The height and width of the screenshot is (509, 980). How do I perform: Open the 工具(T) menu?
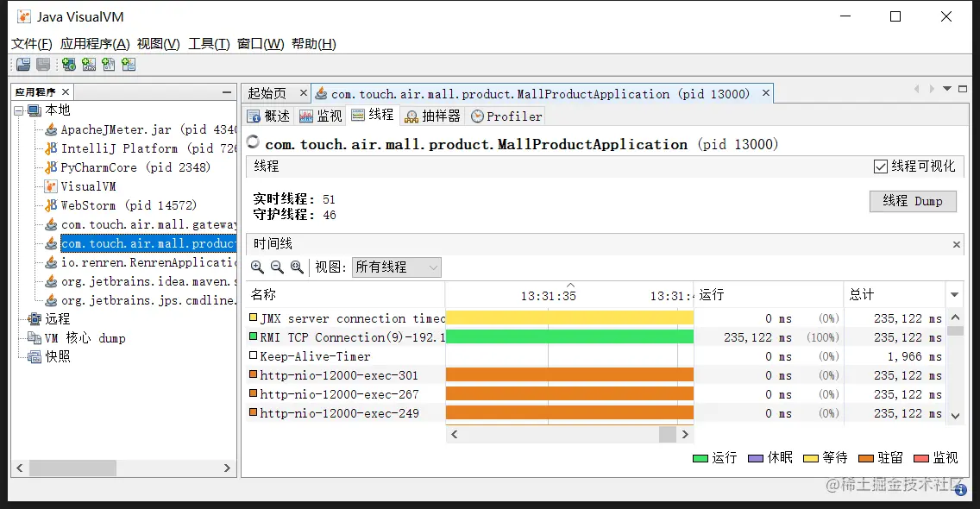click(209, 44)
